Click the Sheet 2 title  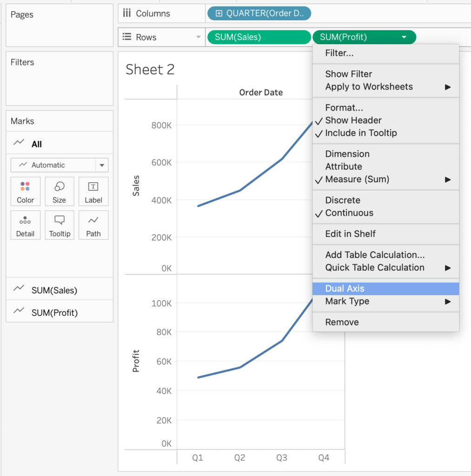(150, 70)
